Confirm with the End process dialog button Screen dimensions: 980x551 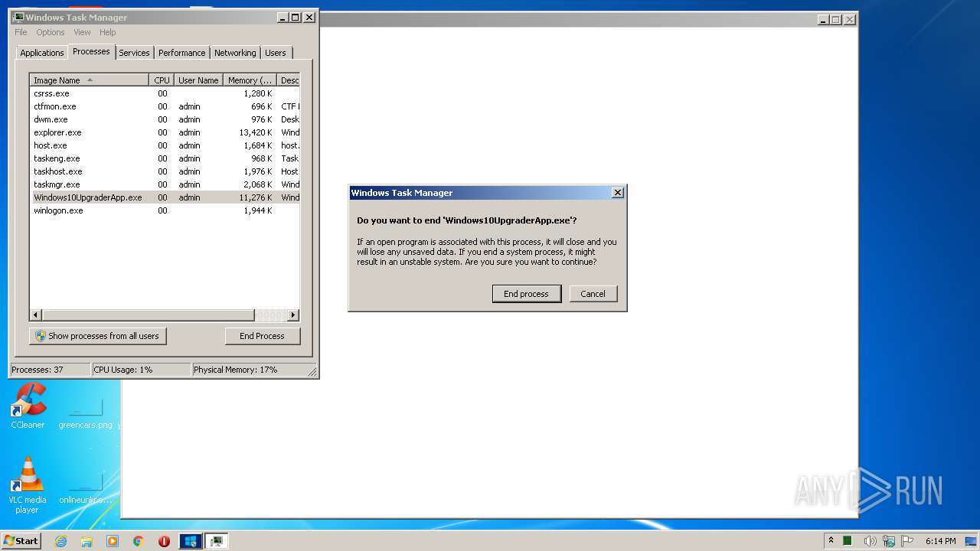pyautogui.click(x=526, y=294)
